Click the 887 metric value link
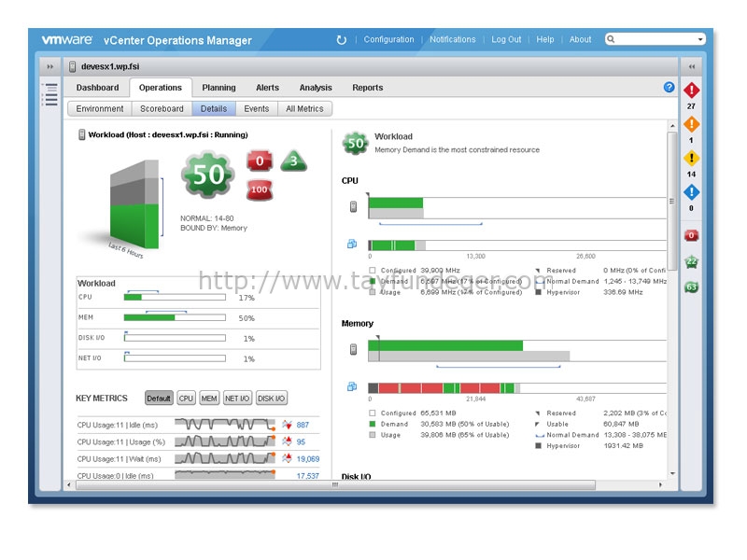 (x=303, y=425)
